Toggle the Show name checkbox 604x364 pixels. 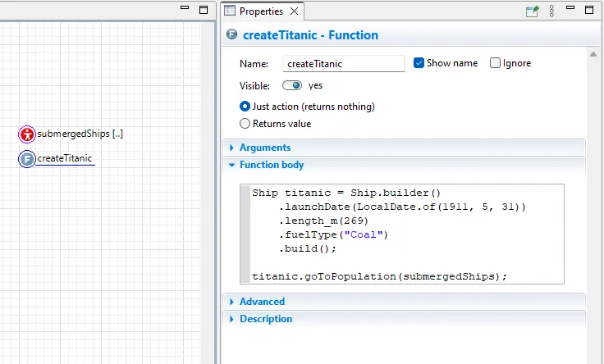(x=419, y=63)
